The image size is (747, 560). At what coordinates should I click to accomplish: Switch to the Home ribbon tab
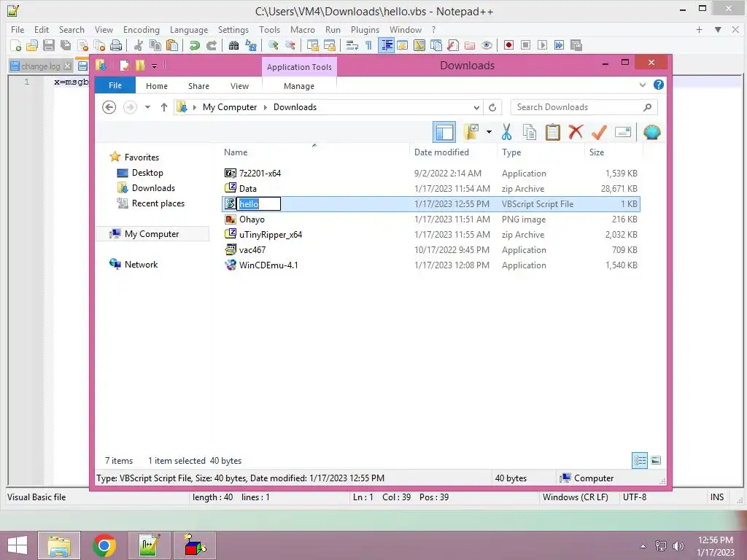(x=157, y=86)
